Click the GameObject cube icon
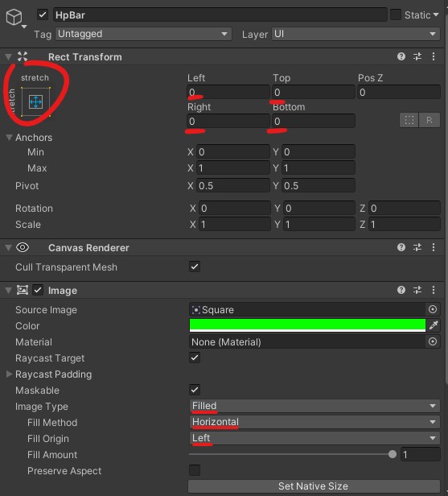 click(14, 16)
